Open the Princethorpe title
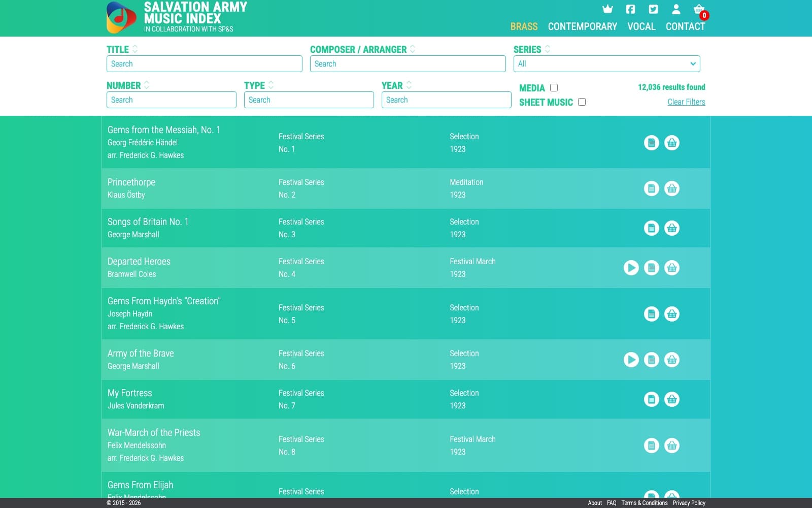Image resolution: width=812 pixels, height=508 pixels. (131, 182)
